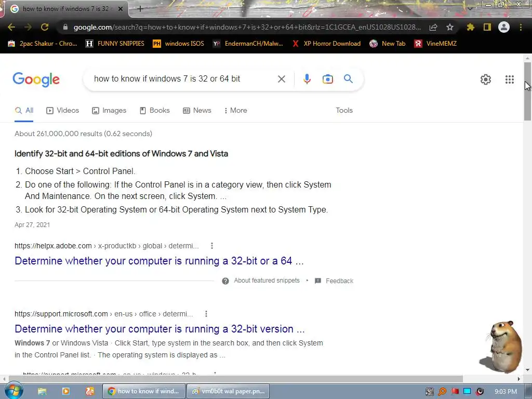Open the monitor-shaped tray icon
The width and height of the screenshot is (532, 399).
pos(467,392)
